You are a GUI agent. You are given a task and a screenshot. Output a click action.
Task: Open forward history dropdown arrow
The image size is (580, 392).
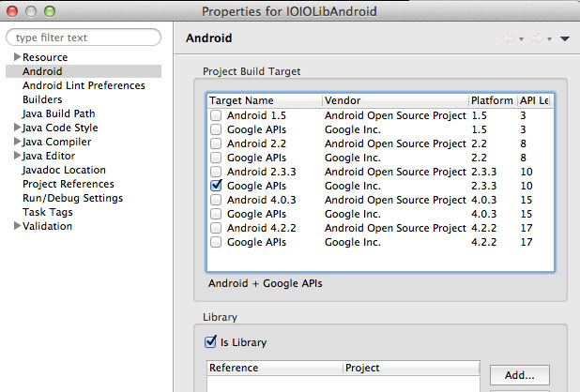(x=549, y=39)
